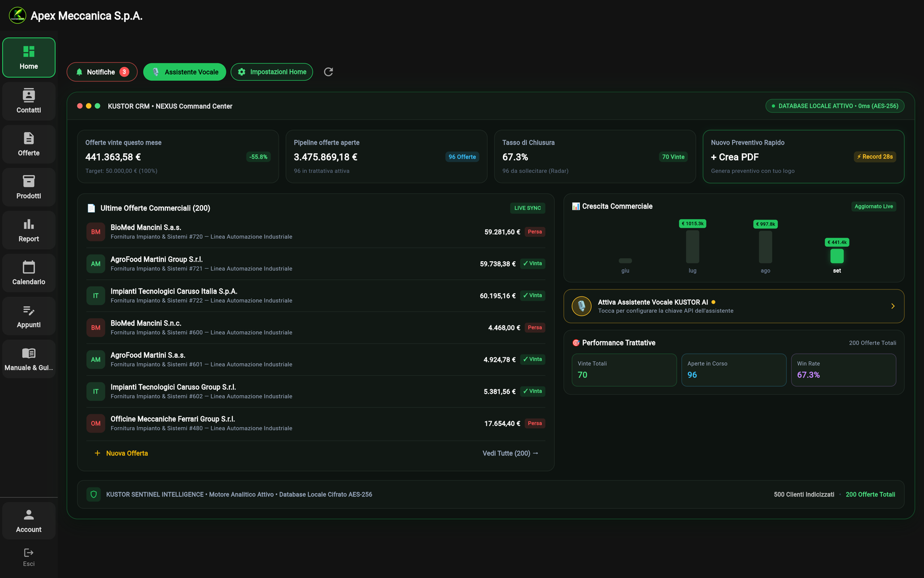Click the Esci logout icon
Screen dimensions: 924x578
(28, 553)
